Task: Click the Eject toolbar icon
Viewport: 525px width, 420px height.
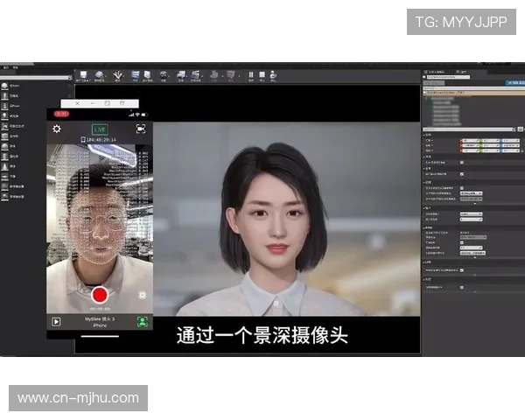Action: [x=273, y=74]
